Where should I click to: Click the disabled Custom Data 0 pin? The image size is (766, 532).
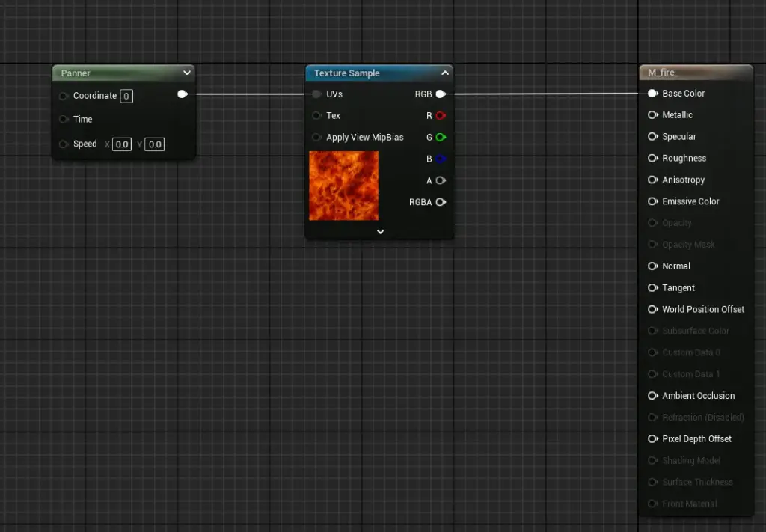click(652, 352)
